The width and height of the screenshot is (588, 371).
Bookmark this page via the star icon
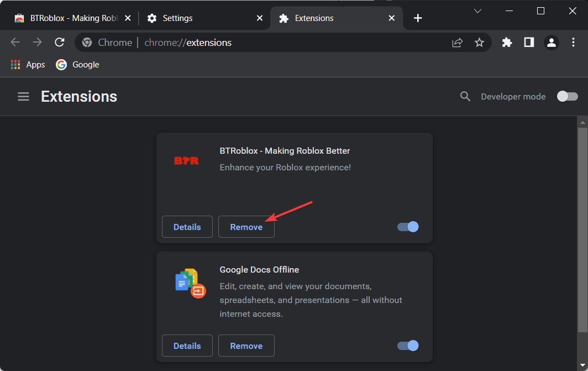click(x=479, y=42)
